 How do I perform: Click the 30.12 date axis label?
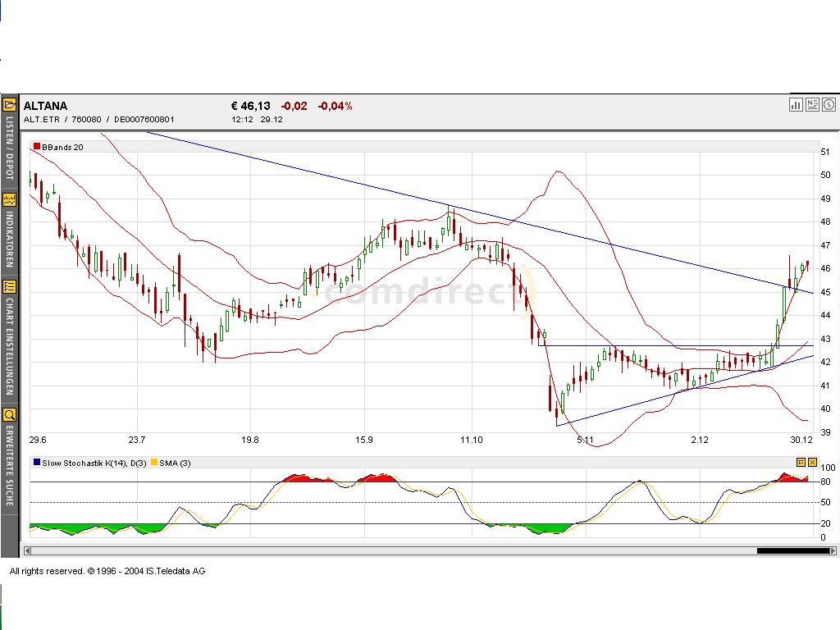point(801,440)
